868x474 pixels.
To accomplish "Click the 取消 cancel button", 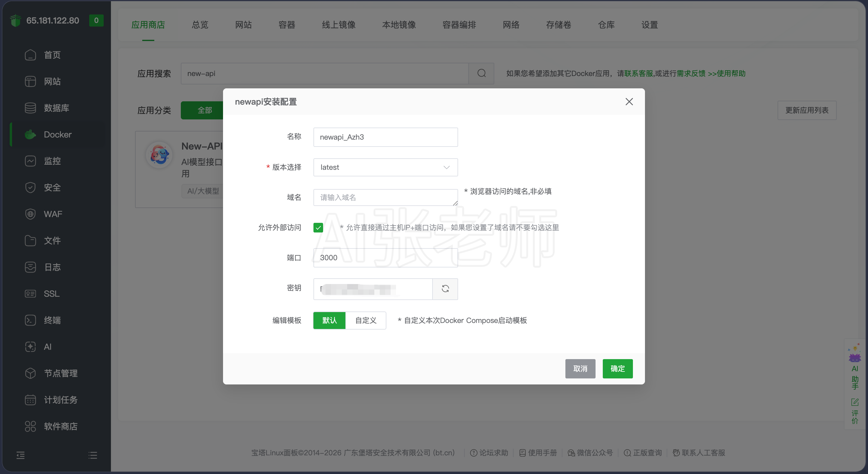I will coord(580,369).
